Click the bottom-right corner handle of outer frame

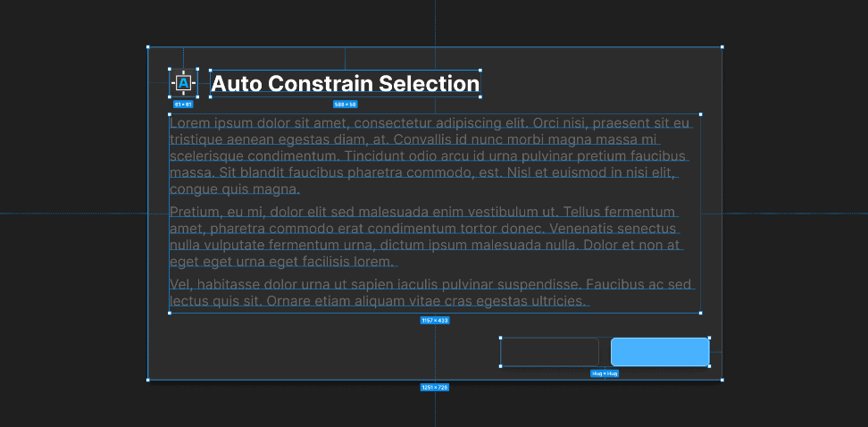click(722, 380)
